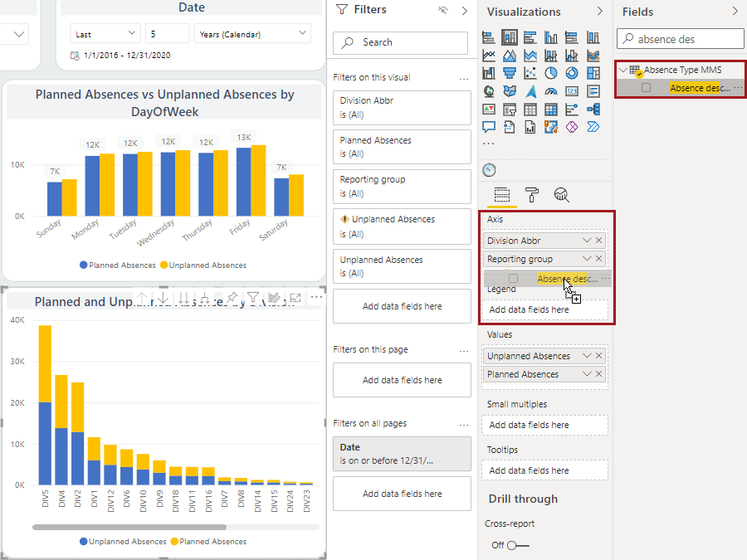The image size is (747, 560).
Task: Click the horizontal scrollbar under division chart
Action: [x=129, y=527]
